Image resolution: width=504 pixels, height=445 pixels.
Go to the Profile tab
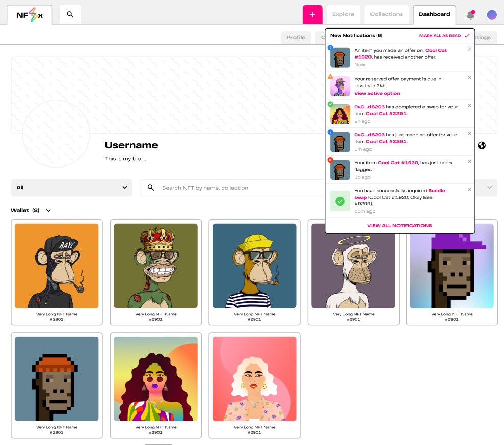tap(296, 38)
